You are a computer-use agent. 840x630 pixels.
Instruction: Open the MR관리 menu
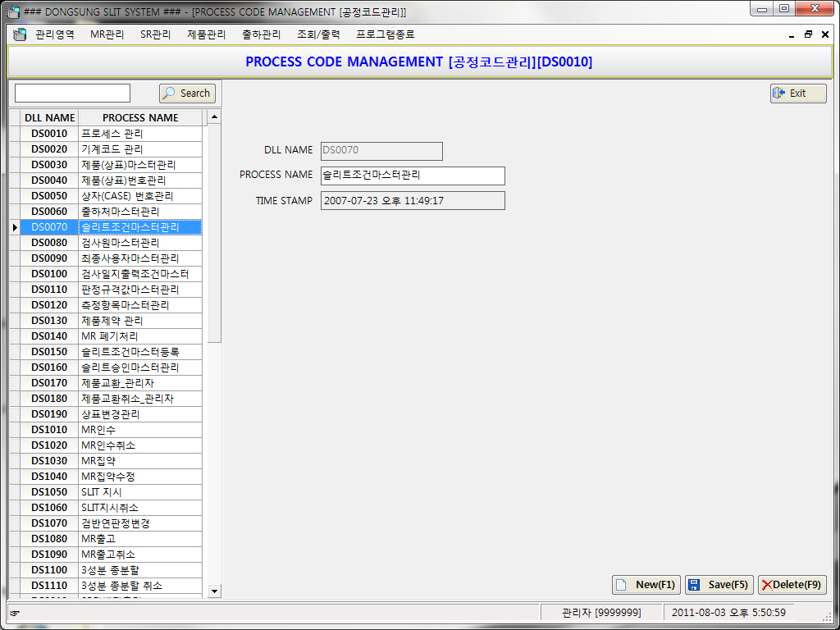pos(107,34)
